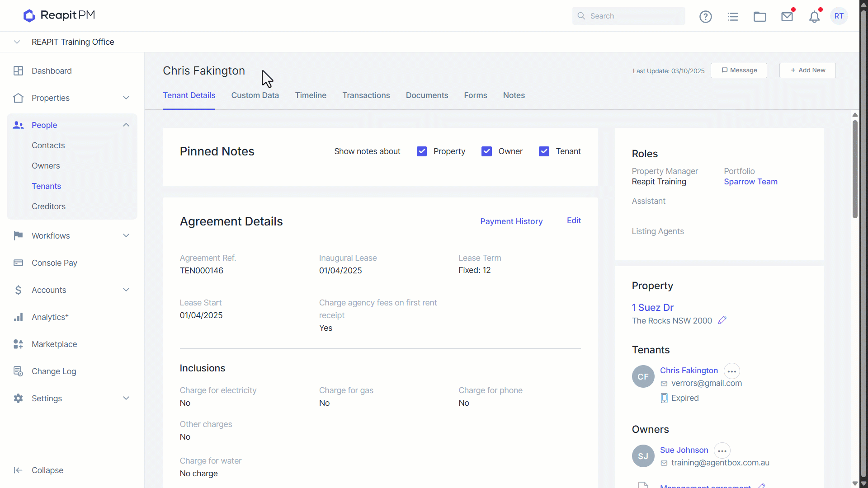Click the Message button

tap(739, 70)
